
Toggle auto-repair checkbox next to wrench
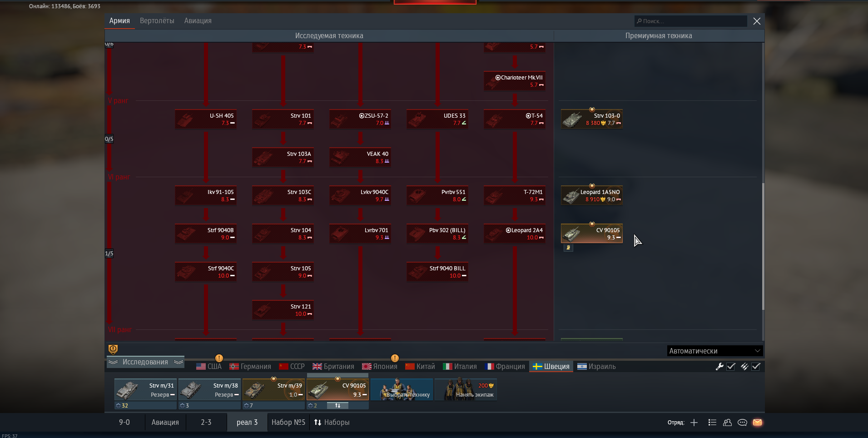click(x=731, y=367)
